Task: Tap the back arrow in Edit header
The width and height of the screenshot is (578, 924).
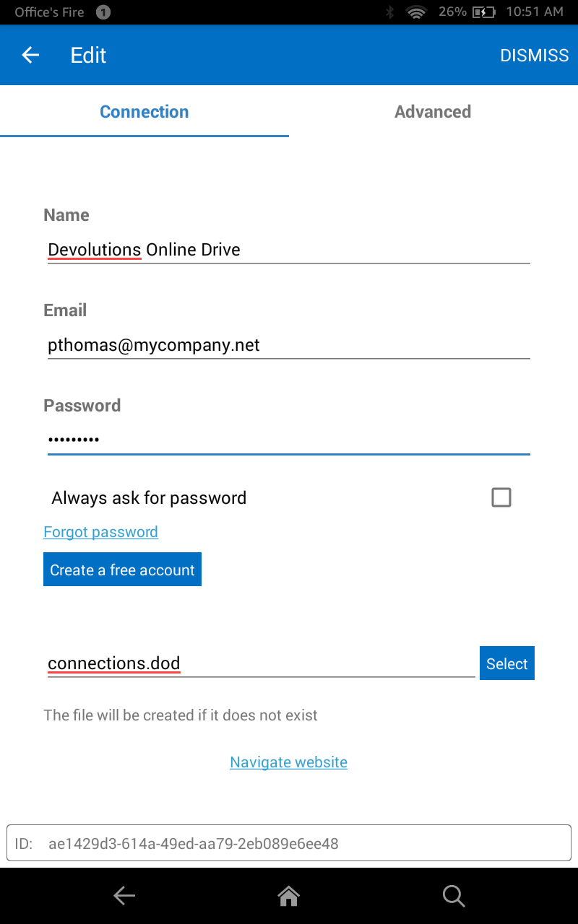Action: click(30, 55)
